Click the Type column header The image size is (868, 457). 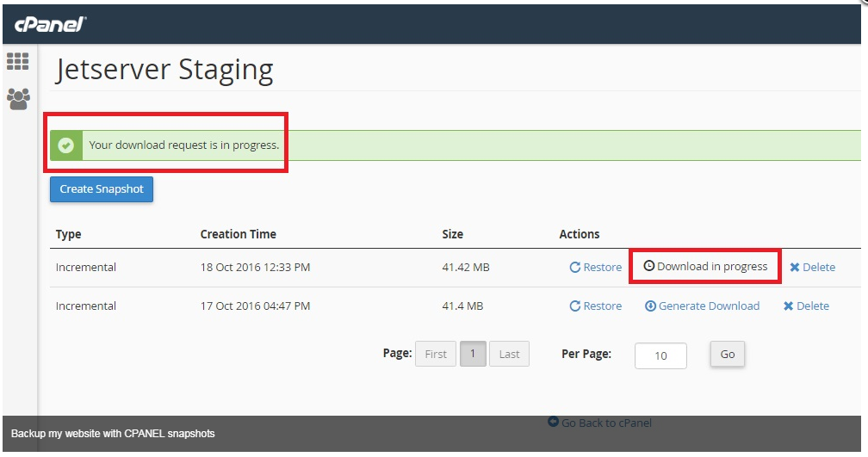[68, 234]
